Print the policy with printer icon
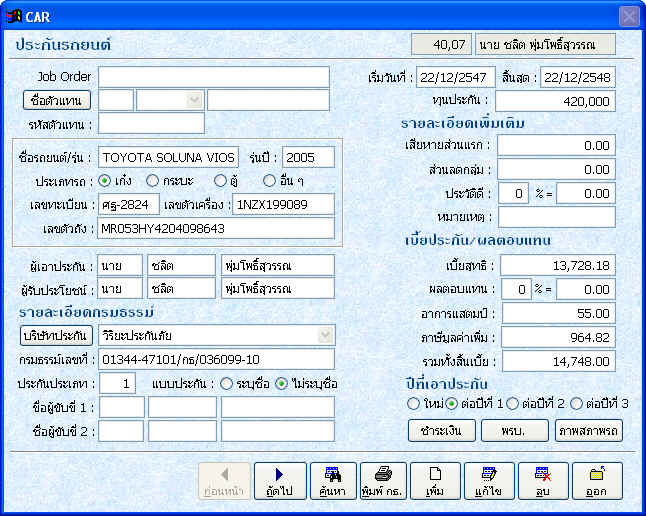Image resolution: width=646 pixels, height=516 pixels. pos(381,481)
